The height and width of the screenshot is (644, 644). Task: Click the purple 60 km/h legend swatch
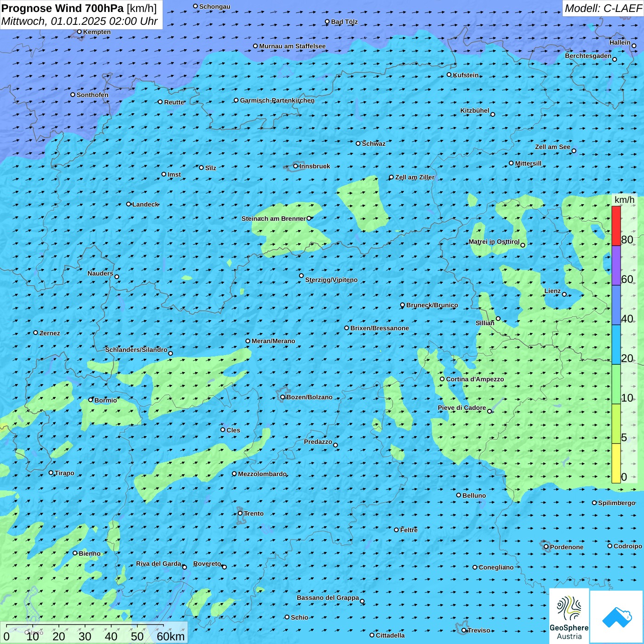pos(616,265)
